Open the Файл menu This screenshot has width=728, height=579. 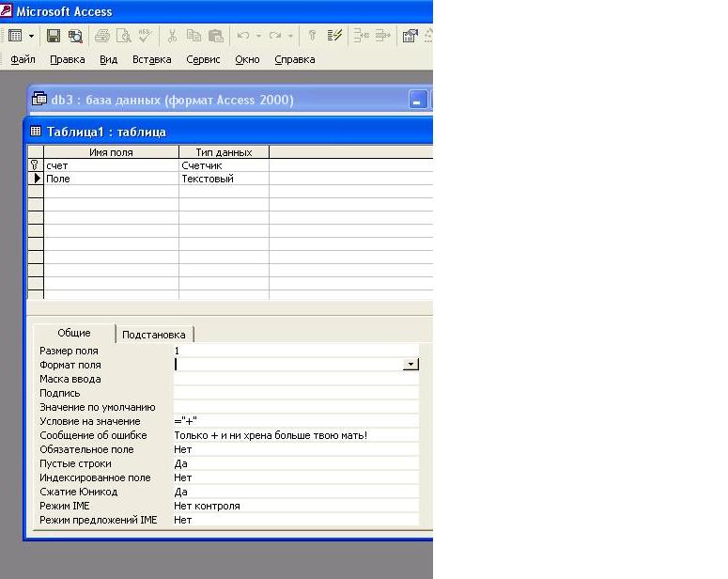23,59
